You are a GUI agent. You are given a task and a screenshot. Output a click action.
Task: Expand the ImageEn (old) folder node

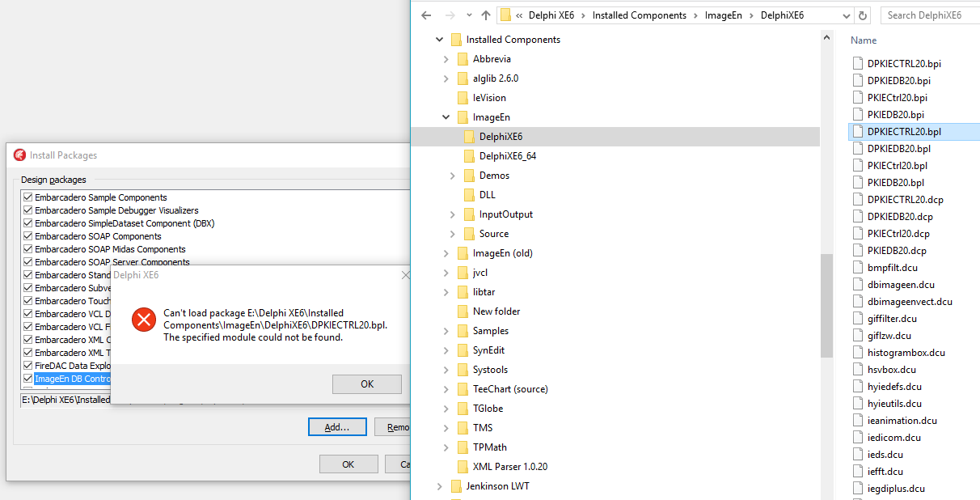tap(446, 253)
